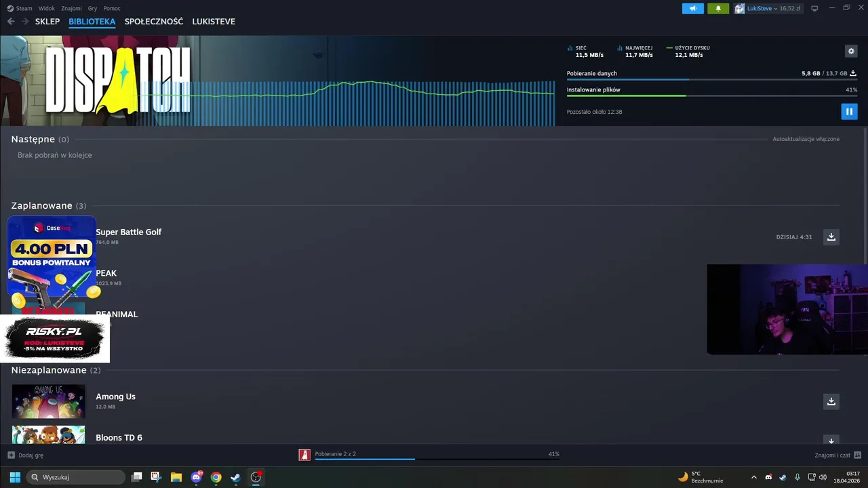The width and height of the screenshot is (868, 488).
Task: Click 'Niezaplanowane (2)' section heading
Action: [x=56, y=370]
